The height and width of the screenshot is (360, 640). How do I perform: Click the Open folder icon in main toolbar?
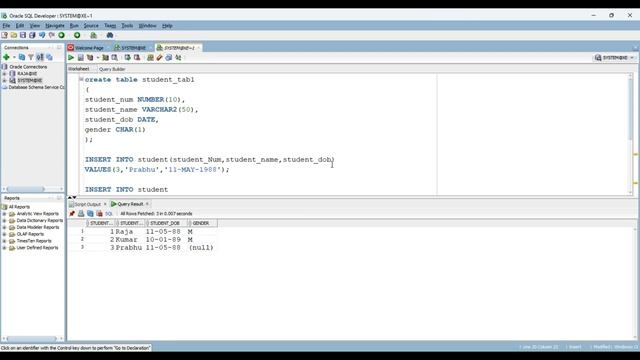click(14, 36)
